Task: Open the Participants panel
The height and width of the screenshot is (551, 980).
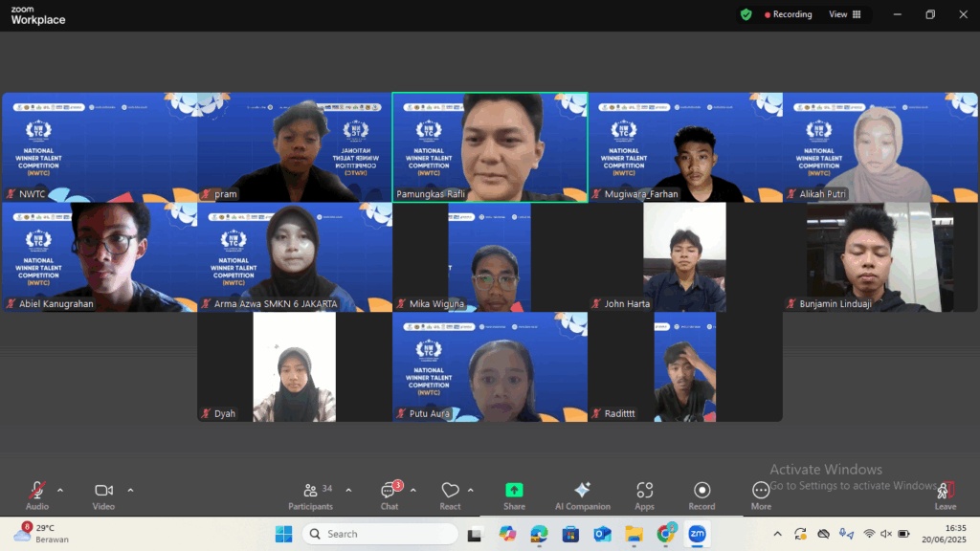Action: (x=311, y=496)
